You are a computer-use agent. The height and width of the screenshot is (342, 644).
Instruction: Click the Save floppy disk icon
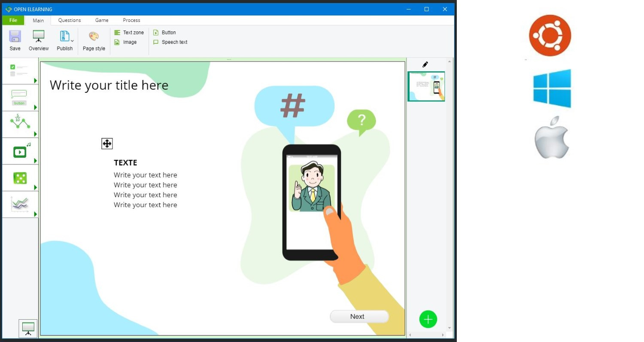[x=15, y=37]
